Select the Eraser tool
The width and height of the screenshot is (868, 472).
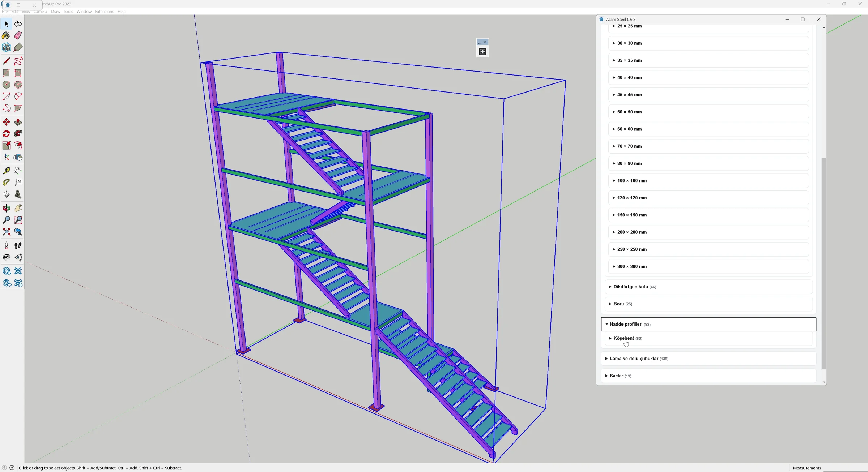click(18, 35)
